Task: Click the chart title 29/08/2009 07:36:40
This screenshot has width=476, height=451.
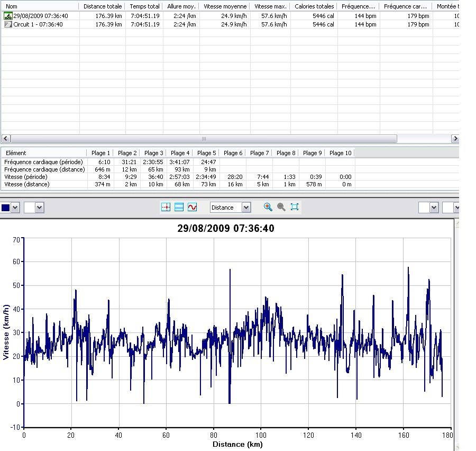Action: click(225, 228)
